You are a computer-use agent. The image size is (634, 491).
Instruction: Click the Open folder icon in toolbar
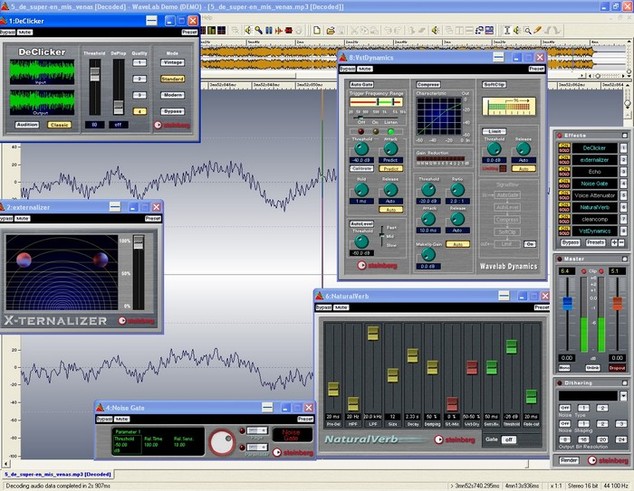click(330, 30)
